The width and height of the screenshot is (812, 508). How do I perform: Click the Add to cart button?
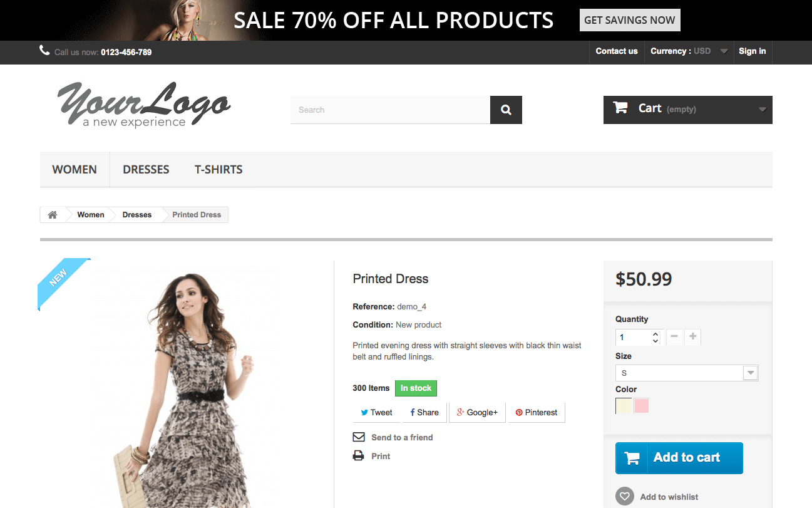click(x=679, y=458)
